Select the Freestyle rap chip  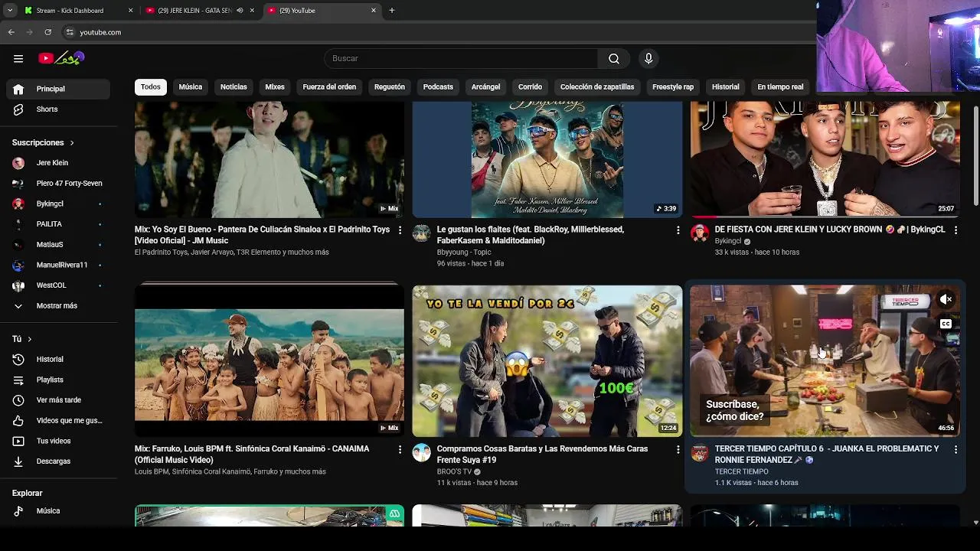coord(673,87)
